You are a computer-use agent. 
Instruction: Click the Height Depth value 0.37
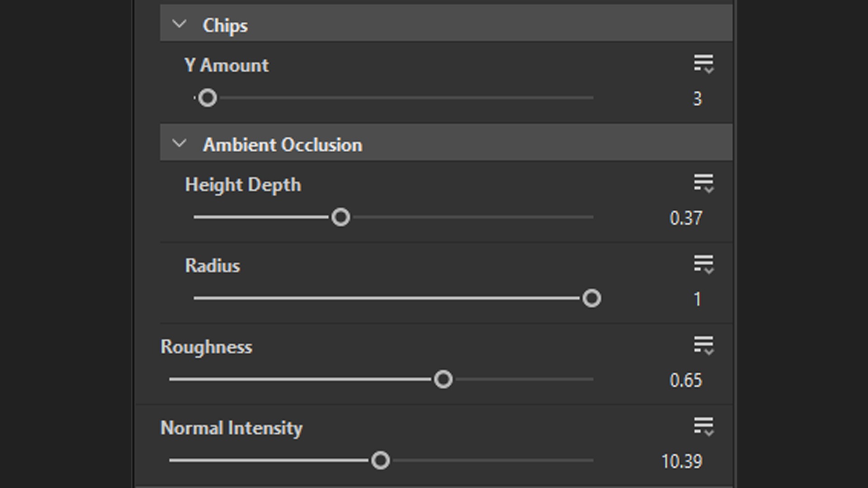click(x=686, y=218)
